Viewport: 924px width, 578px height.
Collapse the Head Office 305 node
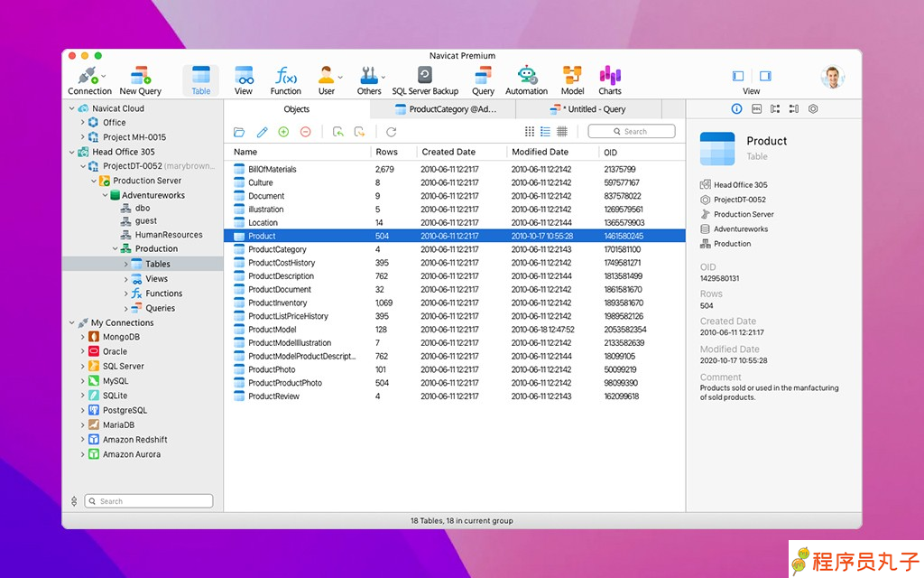72,152
